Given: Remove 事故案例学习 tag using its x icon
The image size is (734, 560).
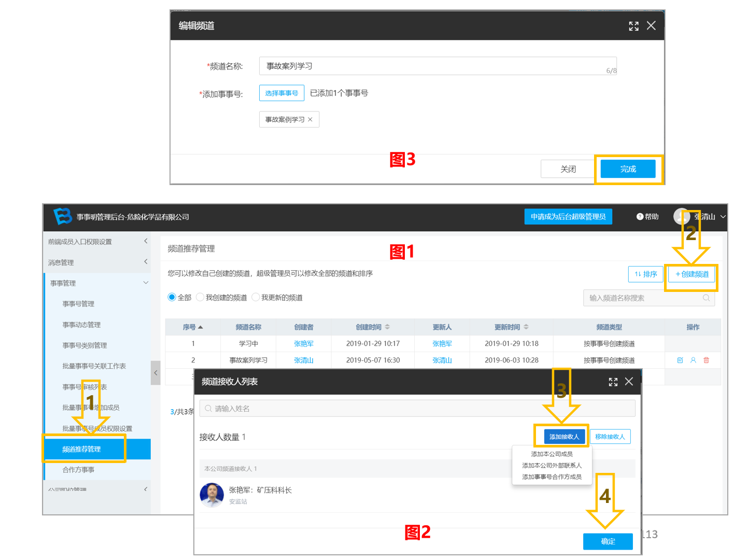Looking at the screenshot, I should click(310, 119).
